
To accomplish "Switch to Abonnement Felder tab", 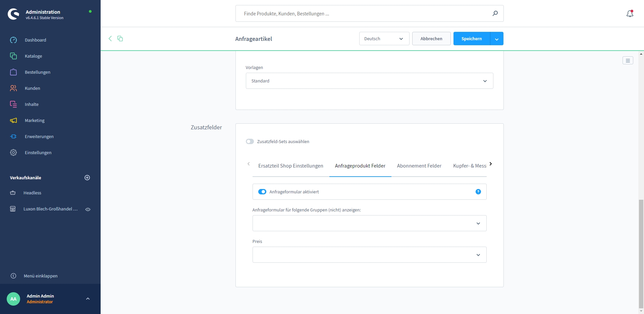I will click(419, 166).
